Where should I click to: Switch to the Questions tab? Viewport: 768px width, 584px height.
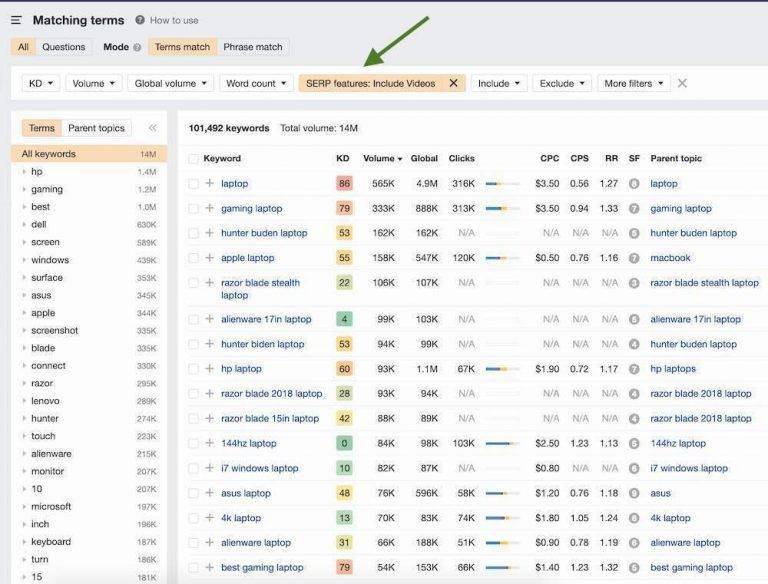[64, 47]
